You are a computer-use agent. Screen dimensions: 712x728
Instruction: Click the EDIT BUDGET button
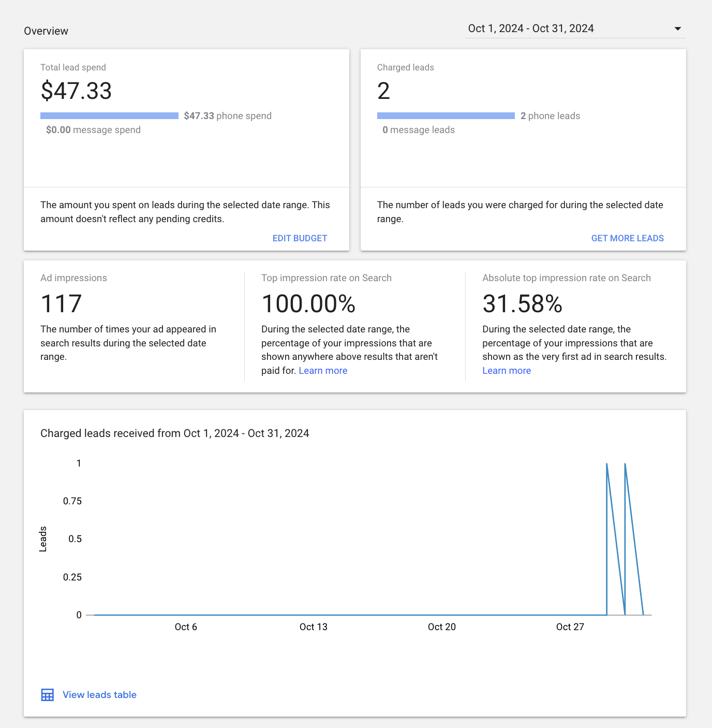(300, 238)
